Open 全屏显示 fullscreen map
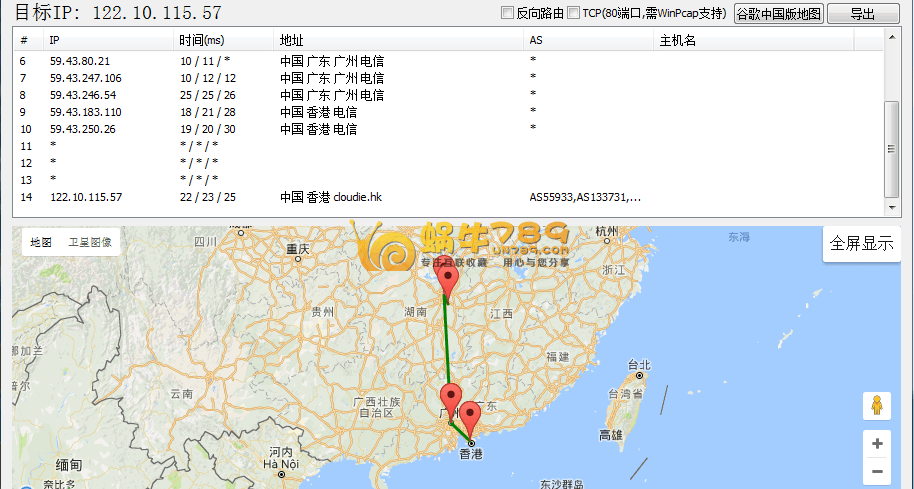This screenshot has width=914, height=489. point(861,244)
